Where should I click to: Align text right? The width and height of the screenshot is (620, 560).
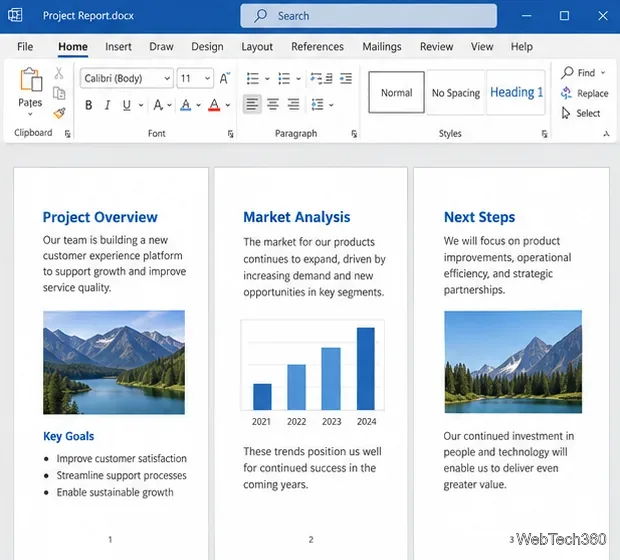pyautogui.click(x=293, y=104)
